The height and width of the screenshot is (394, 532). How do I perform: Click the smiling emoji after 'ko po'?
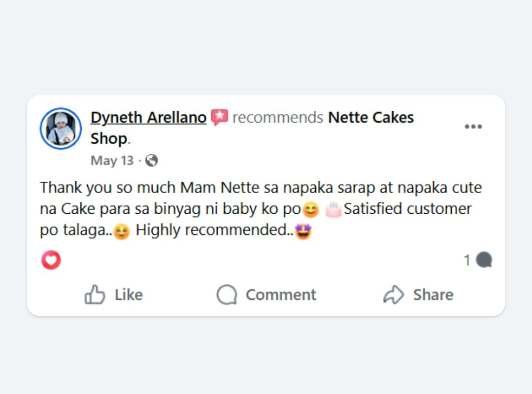click(310, 210)
